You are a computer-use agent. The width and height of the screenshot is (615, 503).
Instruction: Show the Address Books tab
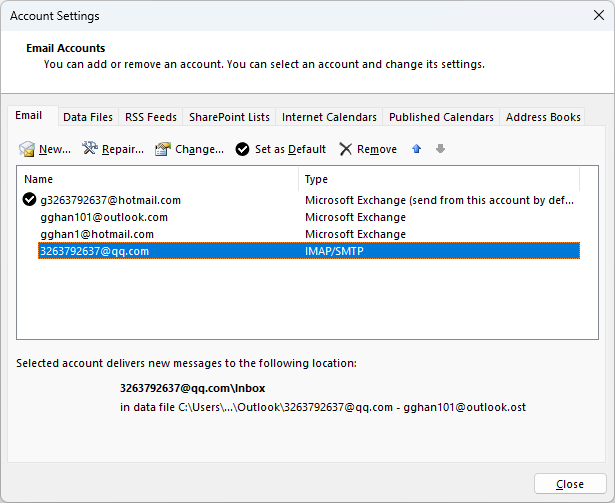click(543, 117)
